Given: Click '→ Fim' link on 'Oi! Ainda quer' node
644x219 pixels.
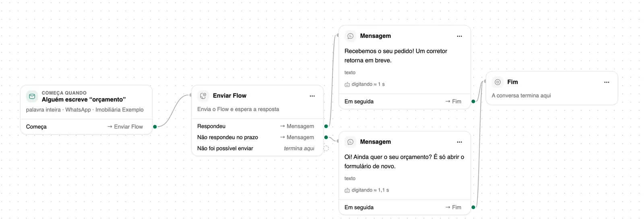Looking at the screenshot, I should (x=453, y=207).
